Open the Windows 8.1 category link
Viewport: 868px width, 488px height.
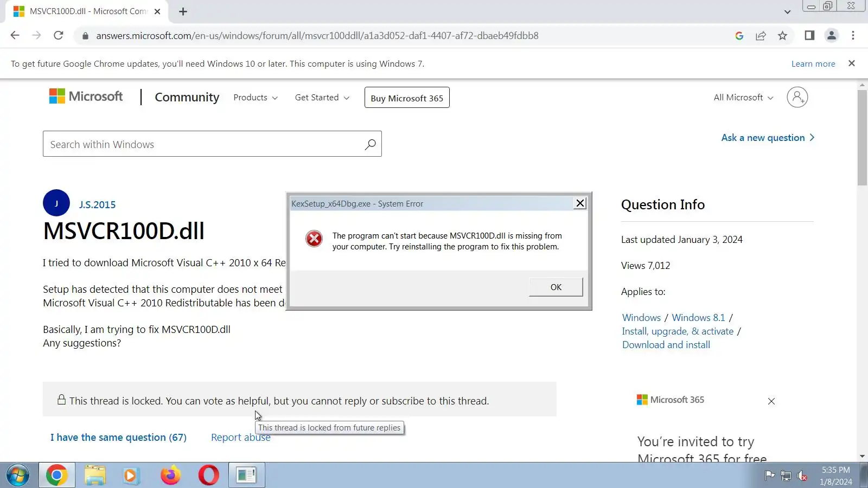point(698,318)
